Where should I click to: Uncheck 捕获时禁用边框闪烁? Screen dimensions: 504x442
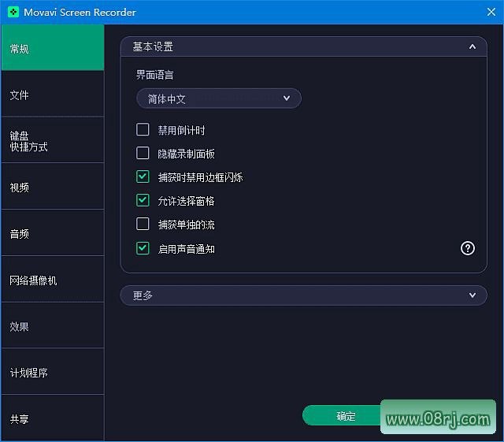(x=143, y=176)
